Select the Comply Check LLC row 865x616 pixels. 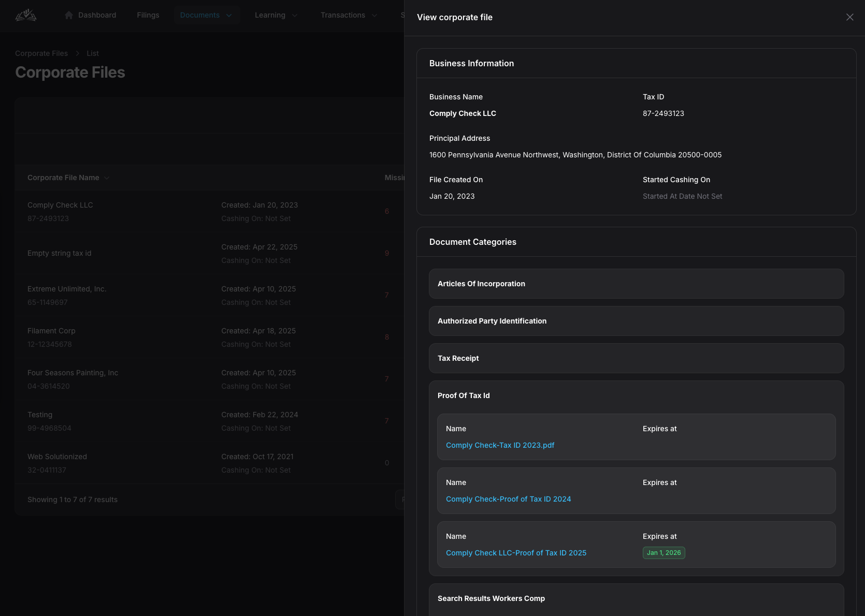point(209,211)
